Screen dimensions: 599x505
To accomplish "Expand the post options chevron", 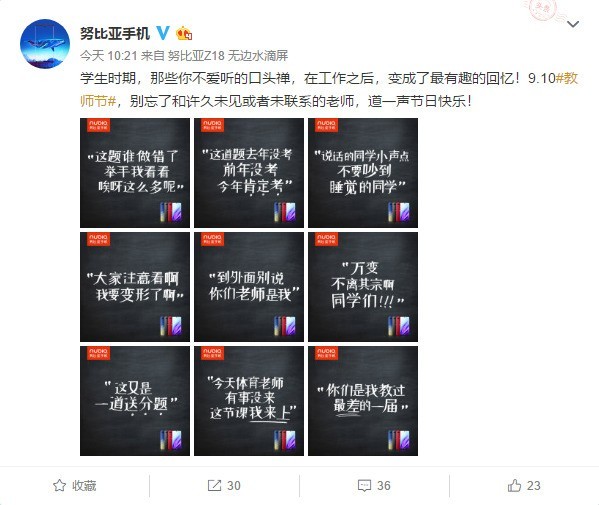I will pos(573,24).
